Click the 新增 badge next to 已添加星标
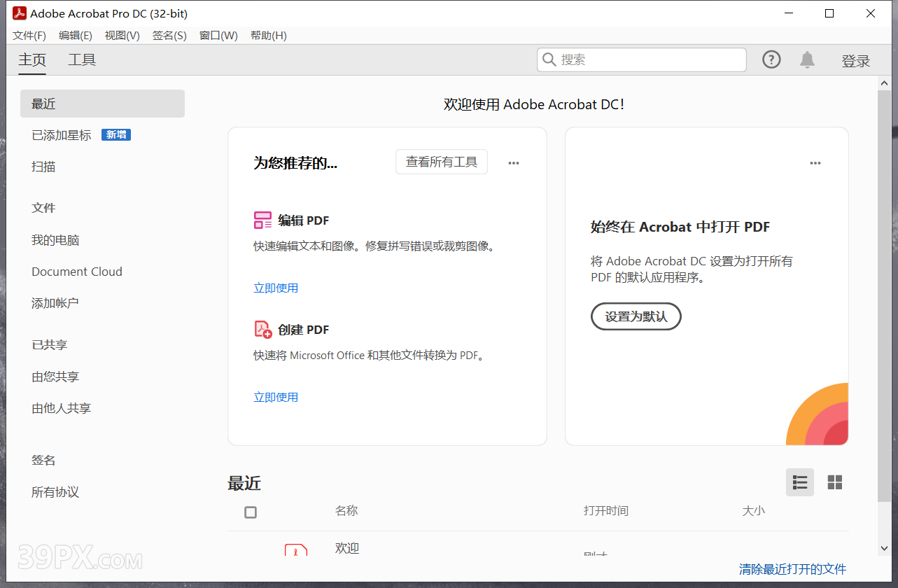 click(x=116, y=134)
